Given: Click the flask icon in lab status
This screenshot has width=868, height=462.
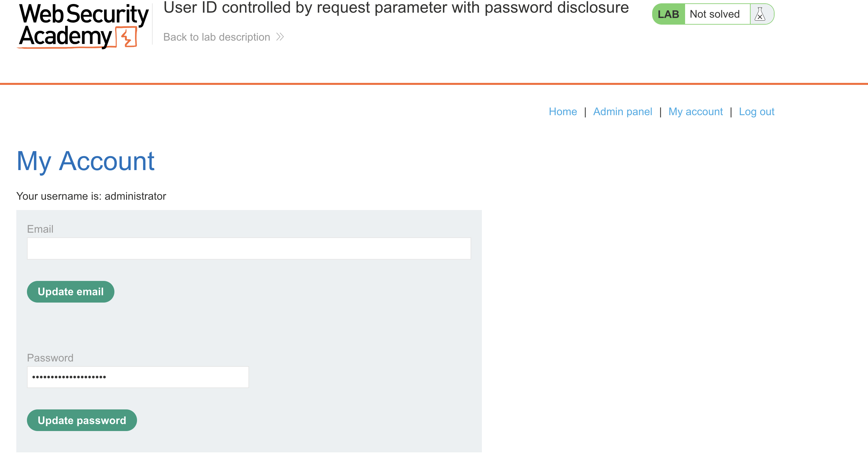Looking at the screenshot, I should click(760, 14).
